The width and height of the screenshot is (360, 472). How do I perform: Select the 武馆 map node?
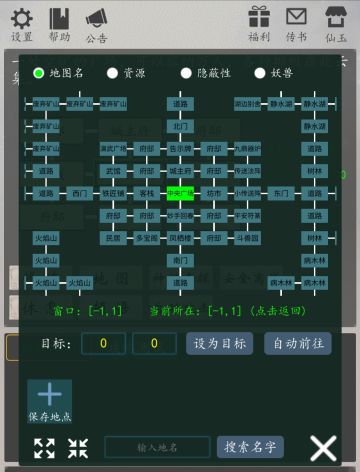click(113, 171)
